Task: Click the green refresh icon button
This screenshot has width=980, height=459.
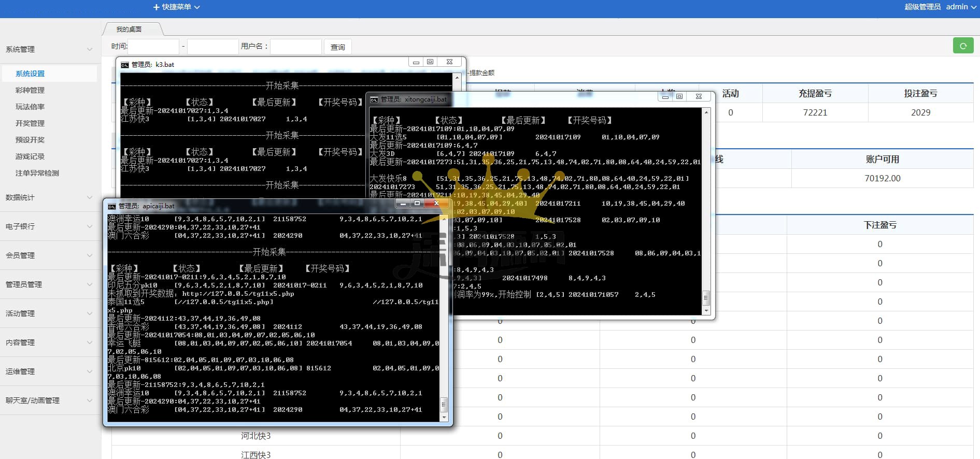Action: click(x=963, y=46)
